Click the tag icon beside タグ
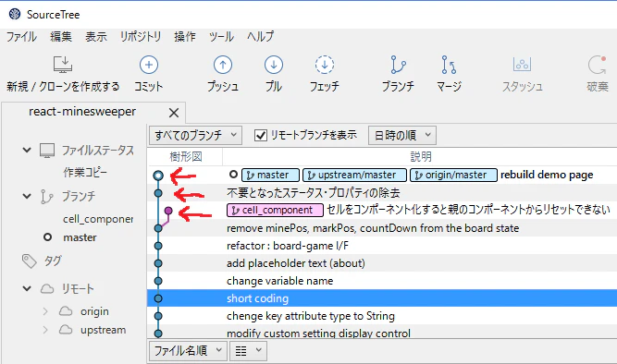 (x=29, y=261)
